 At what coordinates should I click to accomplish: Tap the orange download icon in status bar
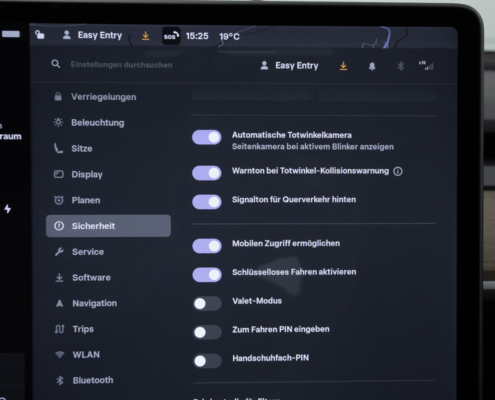coord(145,36)
